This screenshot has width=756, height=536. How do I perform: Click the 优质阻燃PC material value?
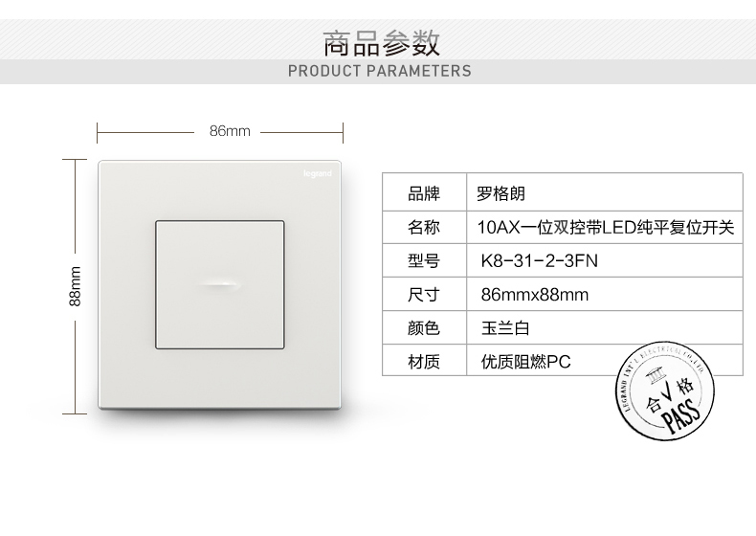[525, 363]
